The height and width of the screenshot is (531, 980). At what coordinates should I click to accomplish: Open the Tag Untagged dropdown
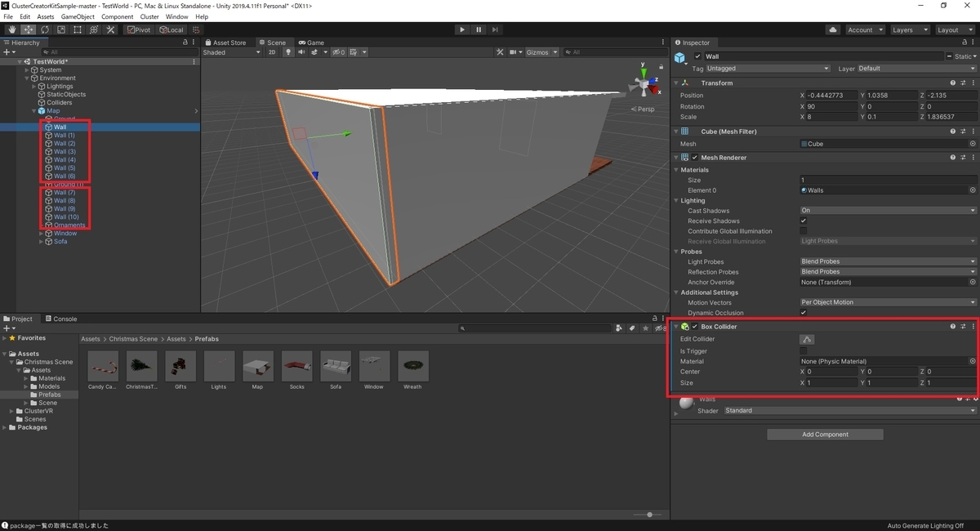(x=768, y=69)
